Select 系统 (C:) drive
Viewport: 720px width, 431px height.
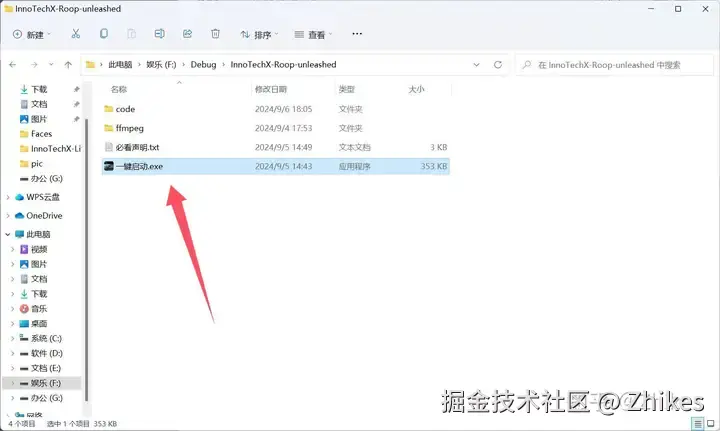46,339
